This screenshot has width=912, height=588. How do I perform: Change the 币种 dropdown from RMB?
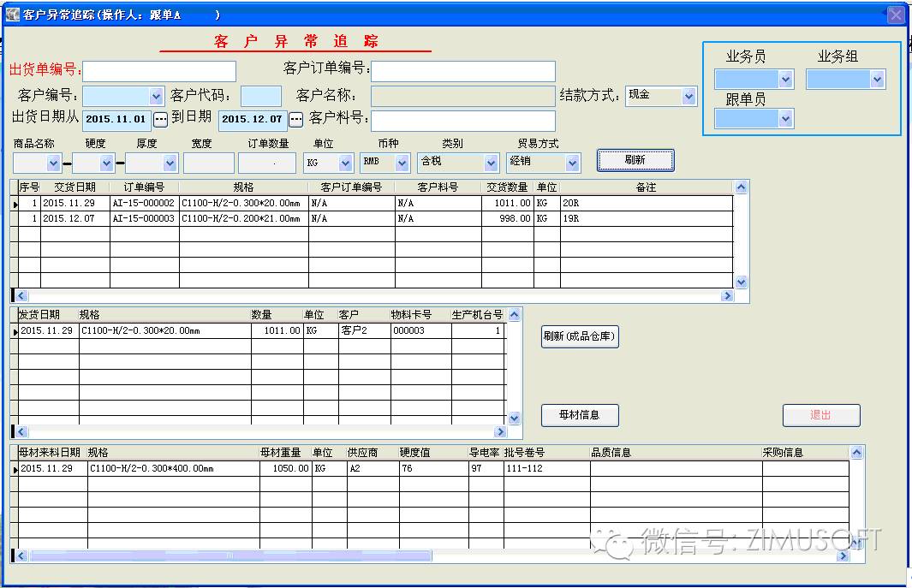point(402,163)
